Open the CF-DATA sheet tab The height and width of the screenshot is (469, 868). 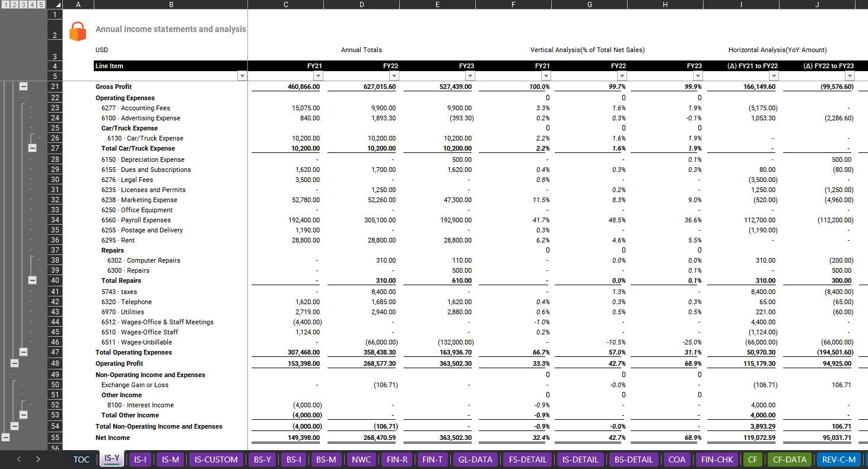(788, 460)
